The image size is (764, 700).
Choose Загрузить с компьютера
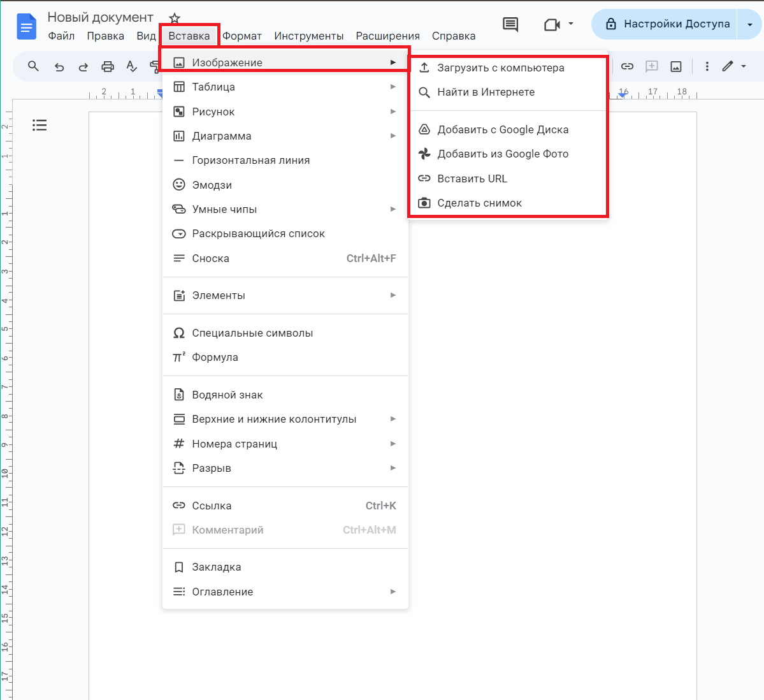pyautogui.click(x=508, y=68)
